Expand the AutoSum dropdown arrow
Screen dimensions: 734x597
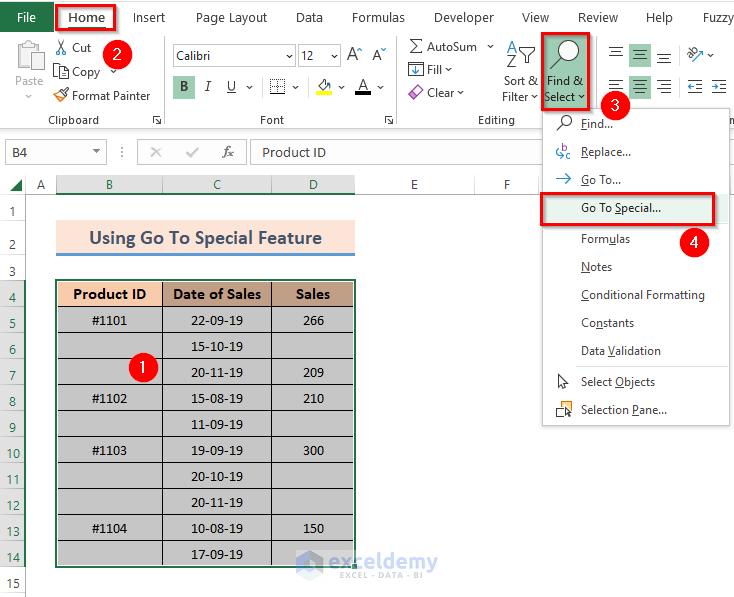tap(490, 46)
